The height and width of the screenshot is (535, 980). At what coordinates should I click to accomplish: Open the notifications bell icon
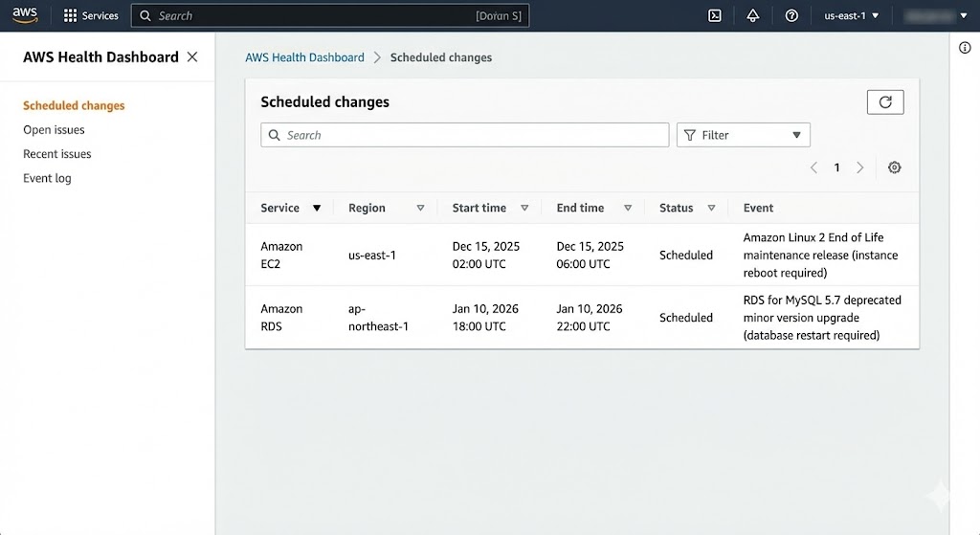753,15
